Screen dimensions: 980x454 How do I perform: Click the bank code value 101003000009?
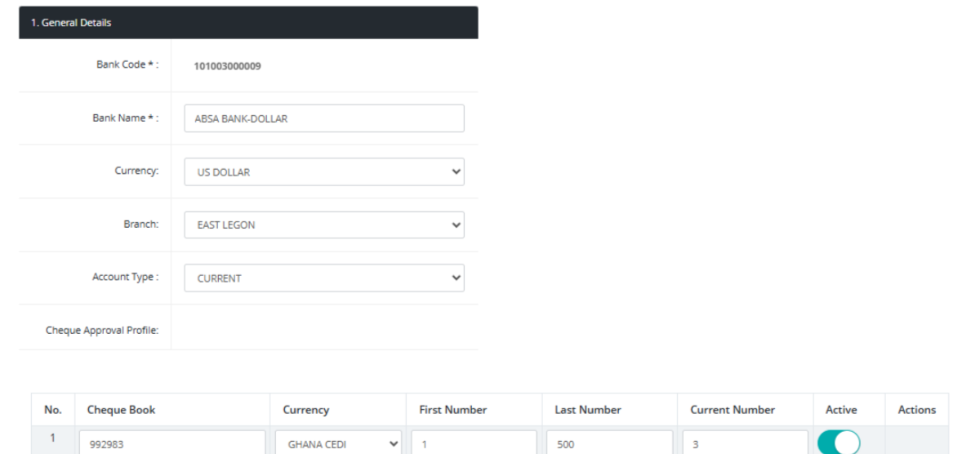228,66
